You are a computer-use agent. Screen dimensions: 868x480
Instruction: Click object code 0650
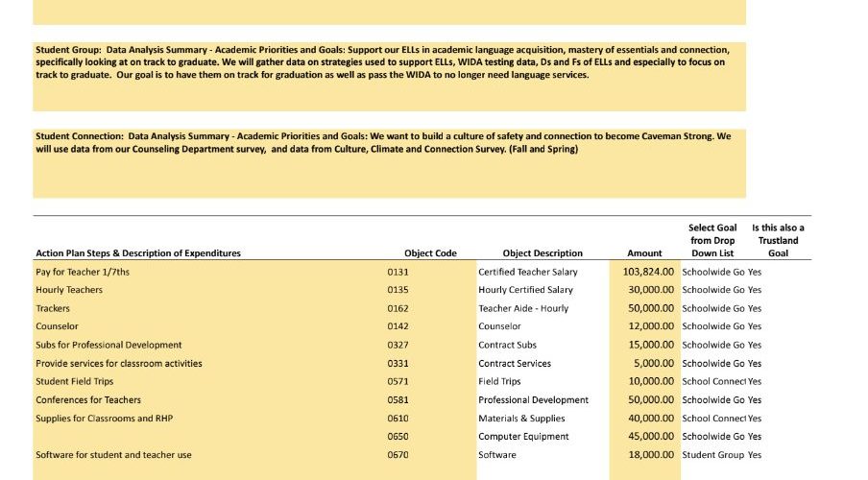click(x=398, y=436)
